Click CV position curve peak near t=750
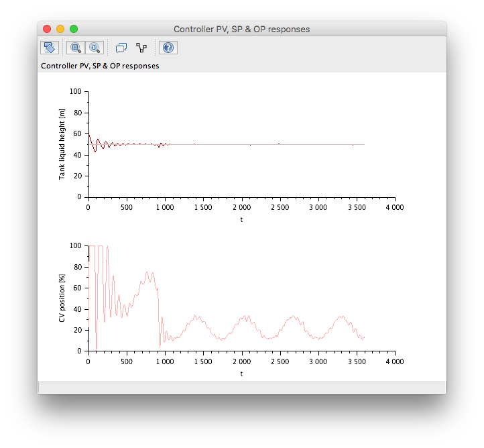 pos(147,272)
